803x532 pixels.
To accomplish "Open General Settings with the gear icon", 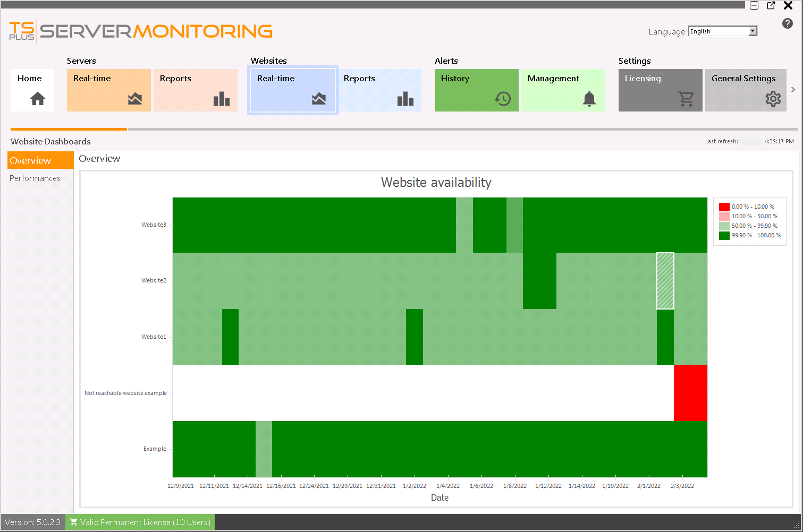I will coord(773,99).
